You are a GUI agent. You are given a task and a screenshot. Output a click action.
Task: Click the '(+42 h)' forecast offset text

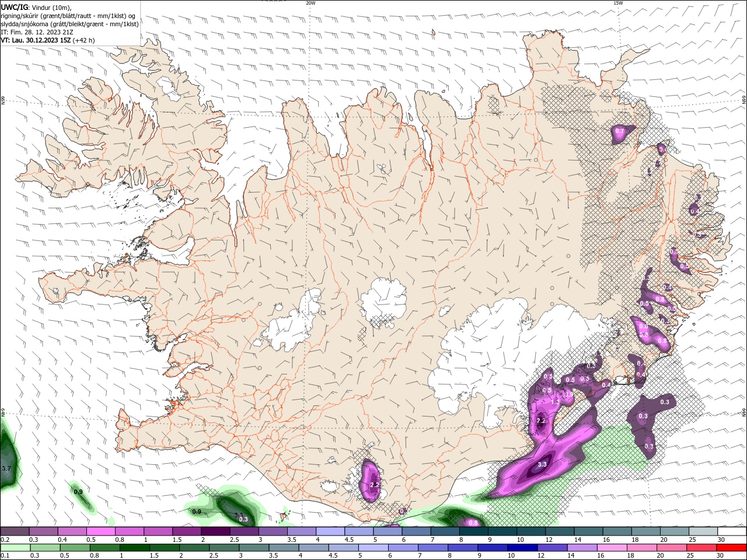84,40
